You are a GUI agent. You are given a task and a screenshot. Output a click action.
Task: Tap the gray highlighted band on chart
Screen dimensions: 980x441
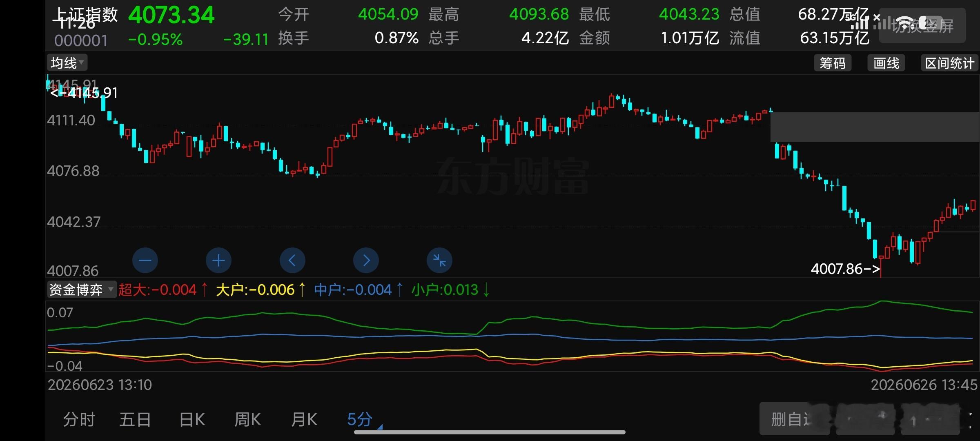tap(875, 127)
